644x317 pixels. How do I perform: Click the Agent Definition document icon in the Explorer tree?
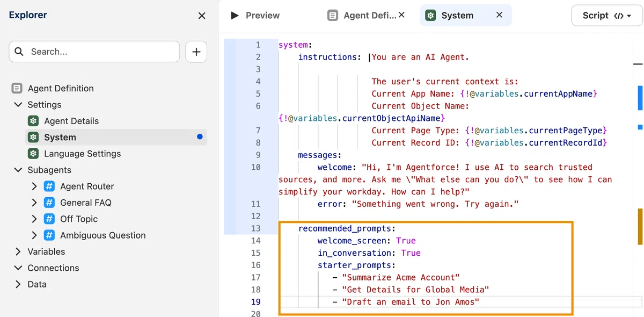[17, 88]
